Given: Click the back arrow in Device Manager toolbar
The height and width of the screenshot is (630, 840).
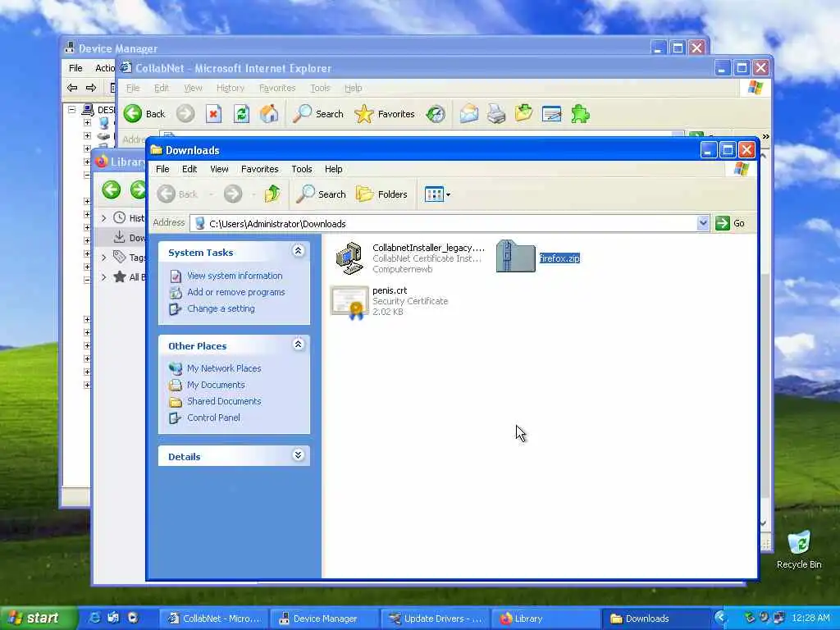Looking at the screenshot, I should (x=72, y=87).
